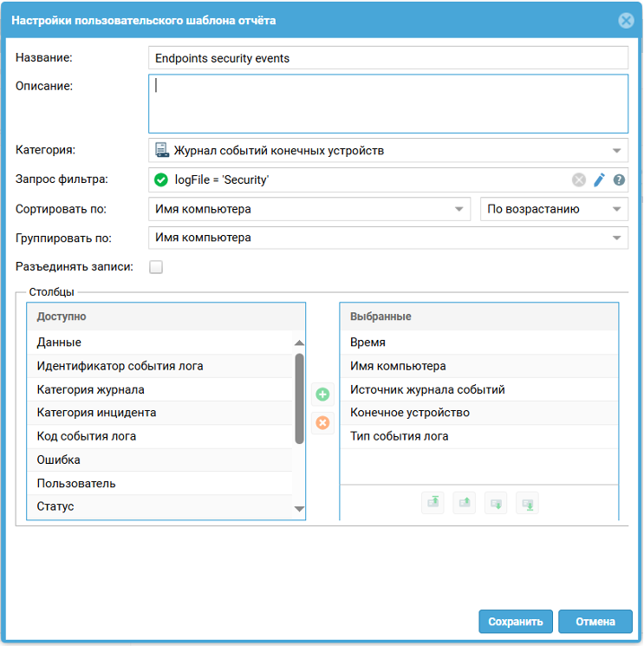Open the По возрастанию order dropdown
Viewport: 644px width, 646px height.
point(616,209)
